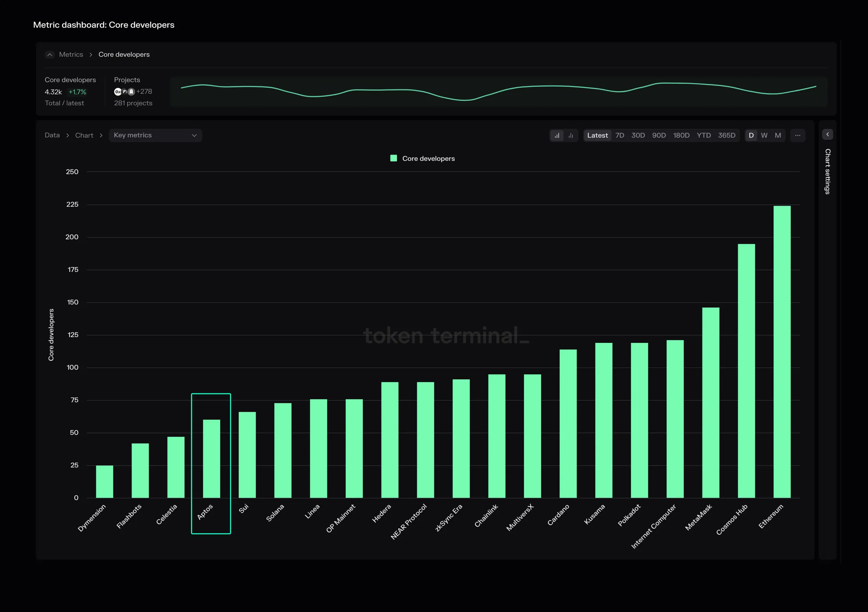Image resolution: width=868 pixels, height=612 pixels.
Task: Click the NEAR Protocol bar
Action: pos(426,440)
